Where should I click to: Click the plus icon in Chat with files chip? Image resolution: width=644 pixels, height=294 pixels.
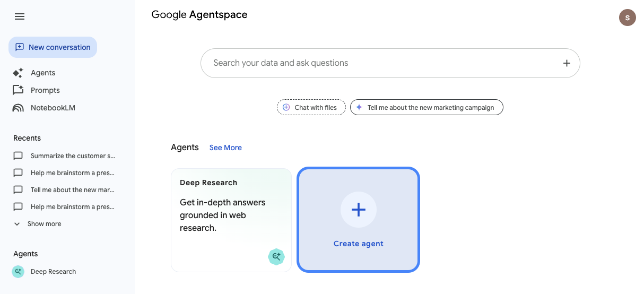click(286, 107)
